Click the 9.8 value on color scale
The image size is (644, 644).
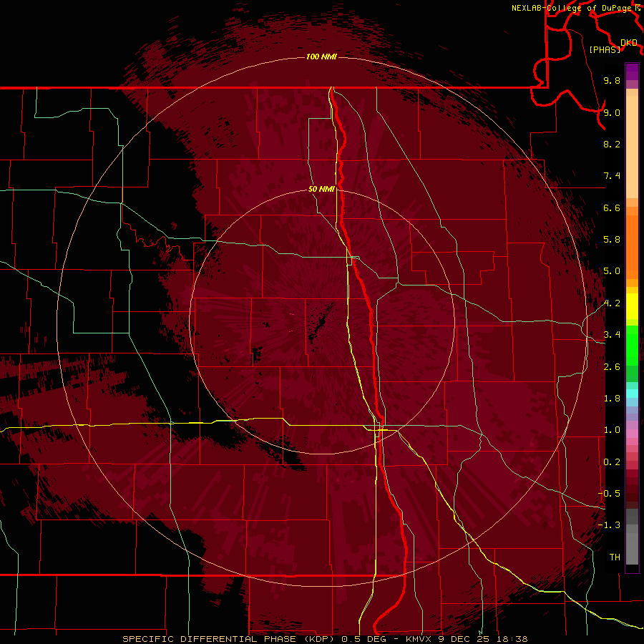pos(612,80)
